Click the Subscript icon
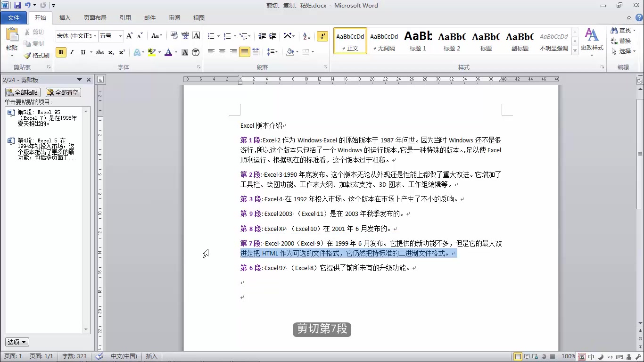The width and height of the screenshot is (644, 362). click(x=111, y=52)
